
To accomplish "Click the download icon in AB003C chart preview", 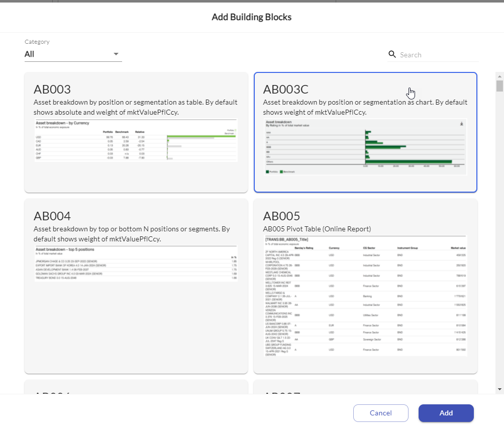I will [461, 124].
